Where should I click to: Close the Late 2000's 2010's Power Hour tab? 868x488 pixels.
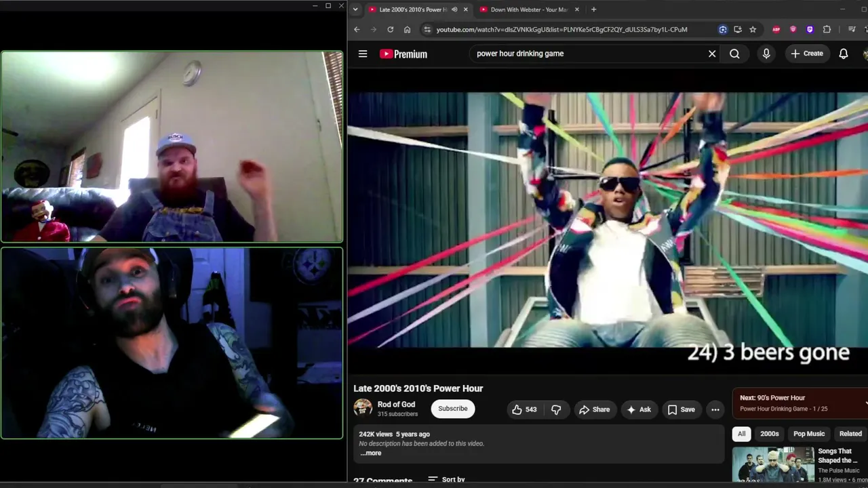pyautogui.click(x=465, y=9)
